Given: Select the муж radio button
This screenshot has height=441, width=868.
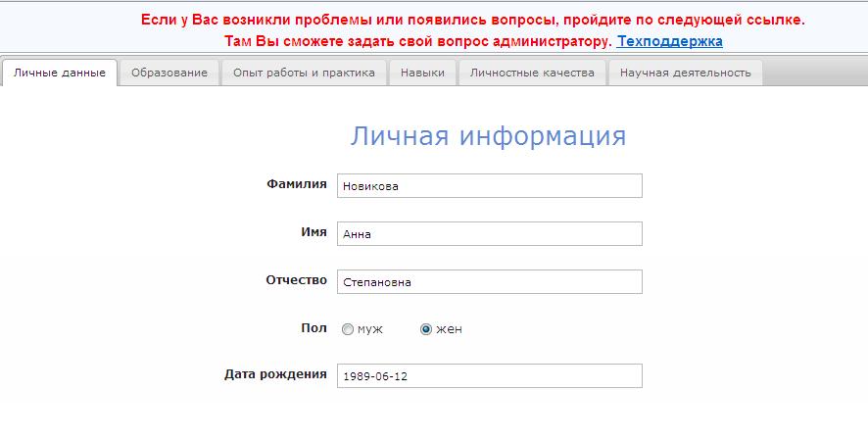Looking at the screenshot, I should [x=348, y=329].
